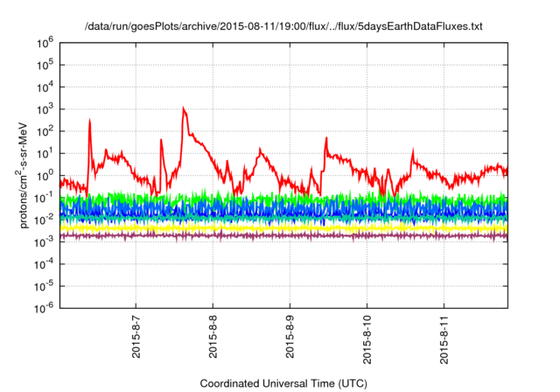Click the 10^0 y-axis tick label

tap(45, 176)
